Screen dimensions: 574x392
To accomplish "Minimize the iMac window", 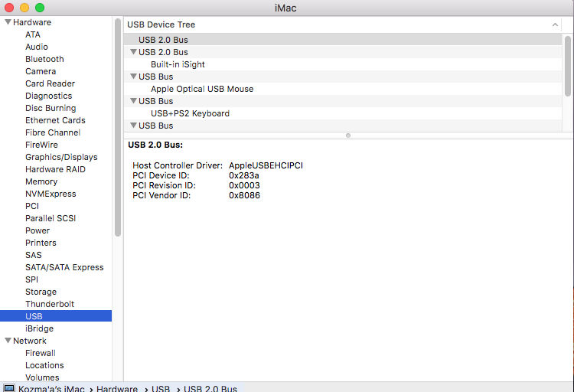I will [24, 8].
